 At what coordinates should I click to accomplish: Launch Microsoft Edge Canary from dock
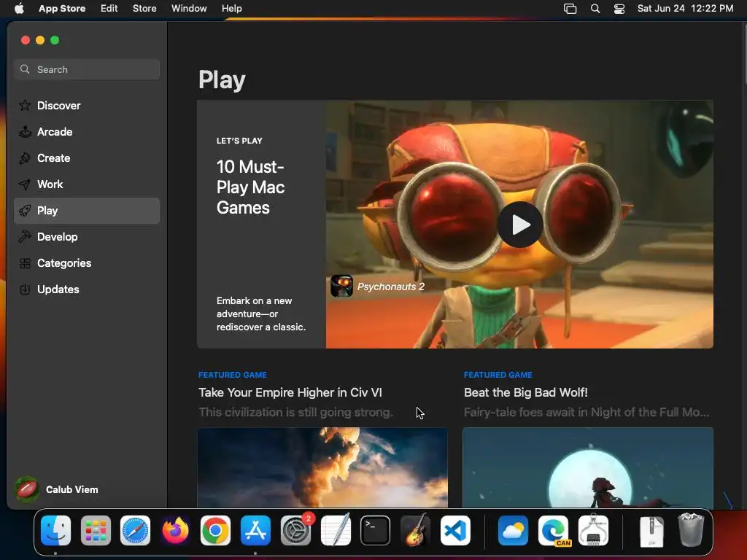(554, 530)
